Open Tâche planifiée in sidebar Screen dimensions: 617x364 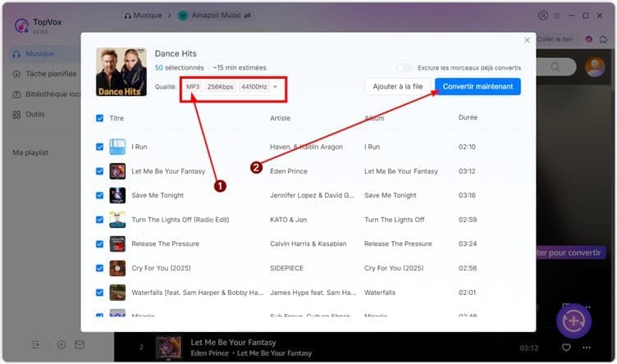point(44,74)
